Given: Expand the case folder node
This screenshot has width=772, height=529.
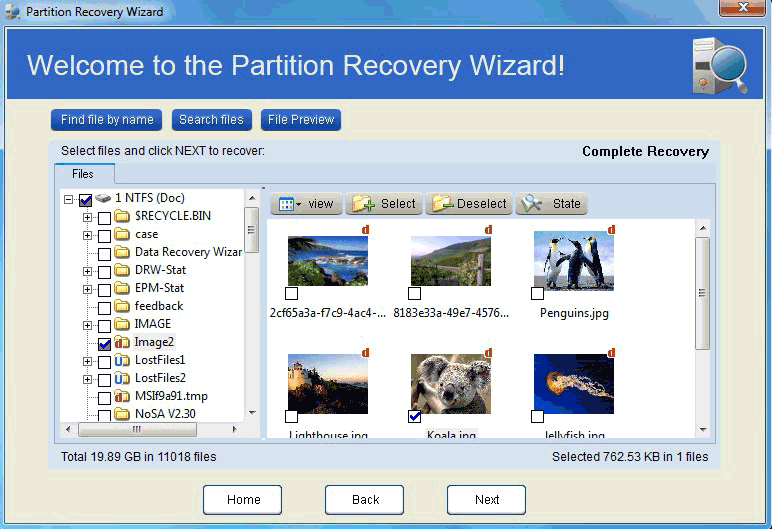Looking at the screenshot, I should tap(87, 234).
